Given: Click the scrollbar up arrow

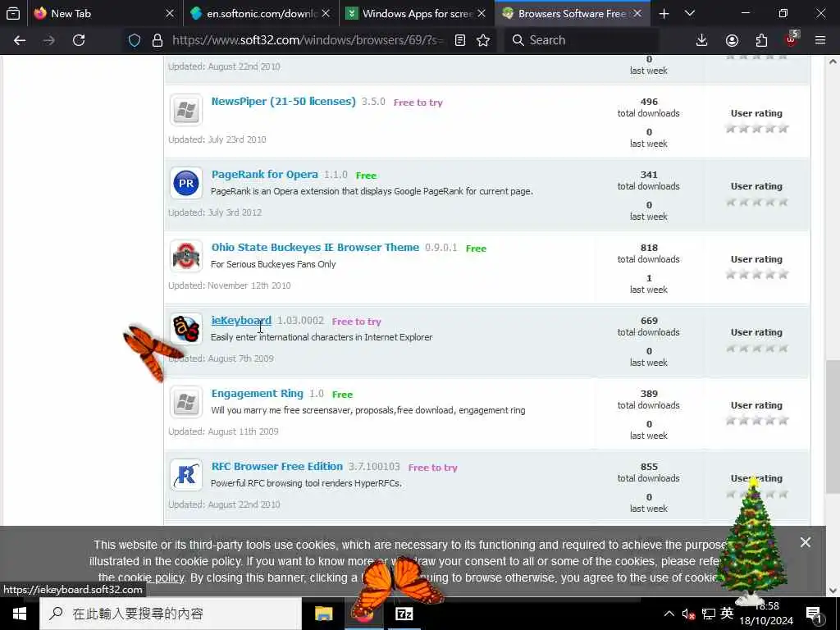Looking at the screenshot, I should (x=833, y=62).
